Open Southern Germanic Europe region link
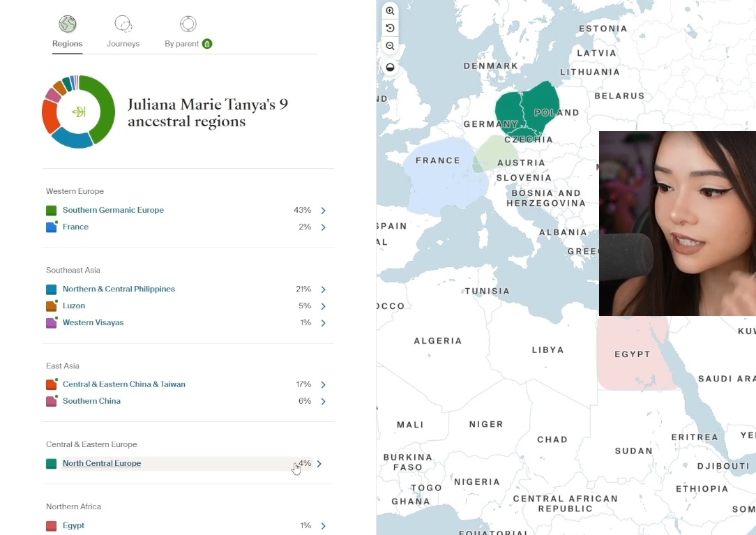The image size is (756, 535). (113, 210)
